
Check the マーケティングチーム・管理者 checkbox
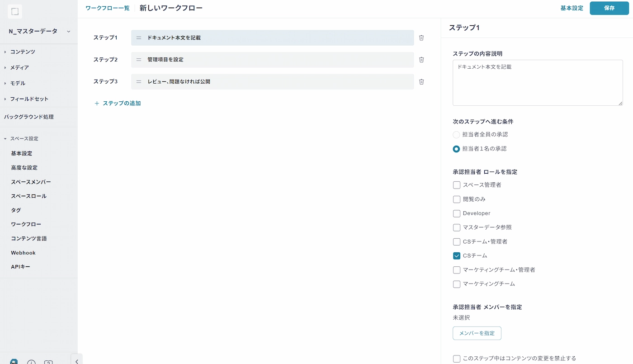coord(457,270)
